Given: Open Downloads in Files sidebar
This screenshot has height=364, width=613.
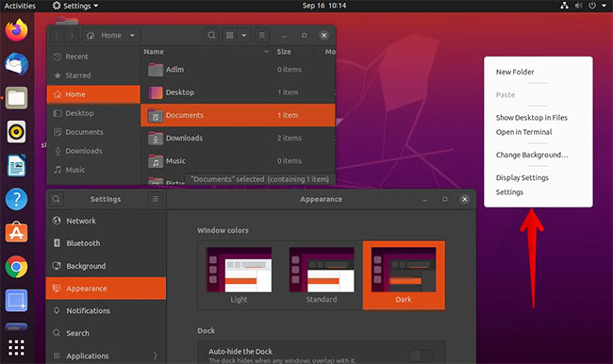Looking at the screenshot, I should [93, 151].
